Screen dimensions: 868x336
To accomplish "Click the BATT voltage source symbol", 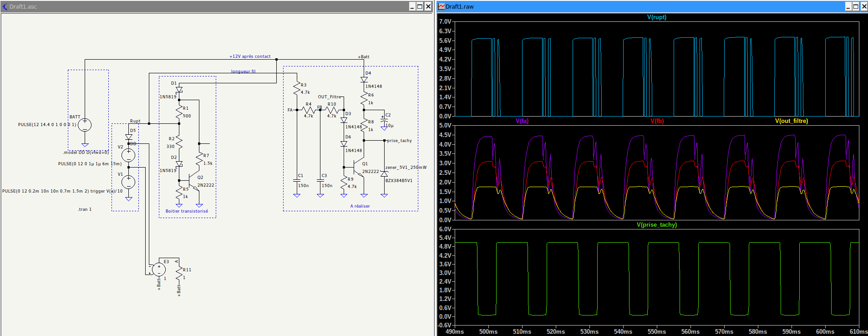I will [x=85, y=125].
